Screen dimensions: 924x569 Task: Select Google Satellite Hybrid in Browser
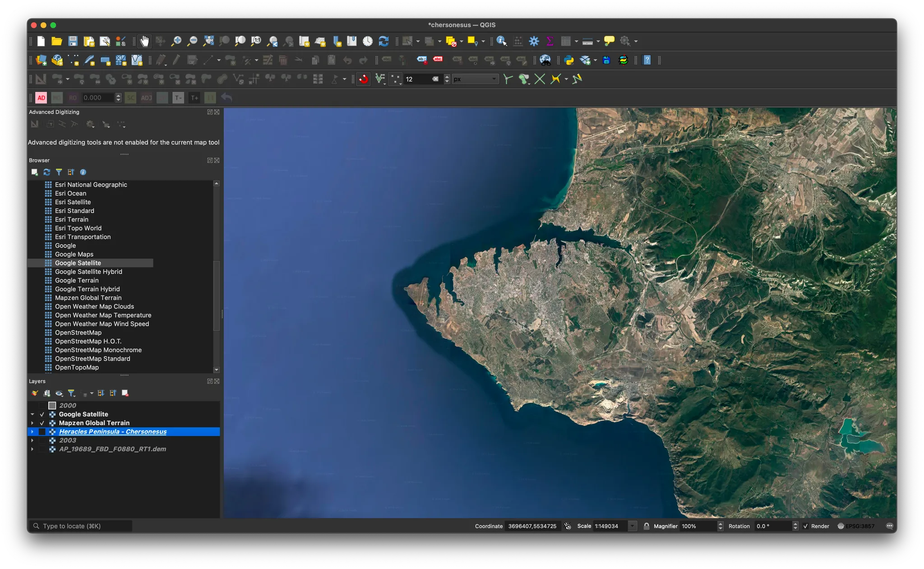(88, 272)
